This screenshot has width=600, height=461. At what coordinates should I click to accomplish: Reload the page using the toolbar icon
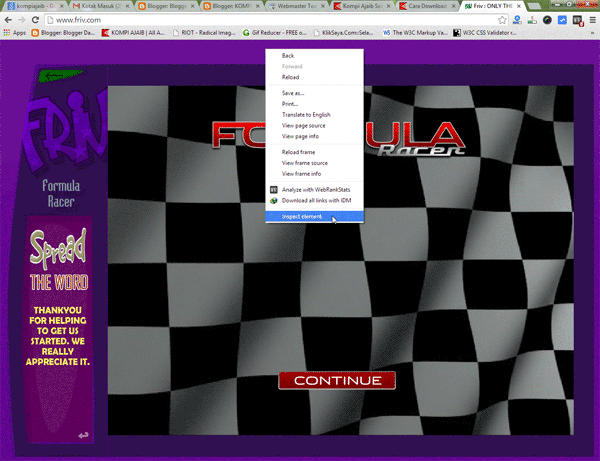pyautogui.click(x=35, y=20)
